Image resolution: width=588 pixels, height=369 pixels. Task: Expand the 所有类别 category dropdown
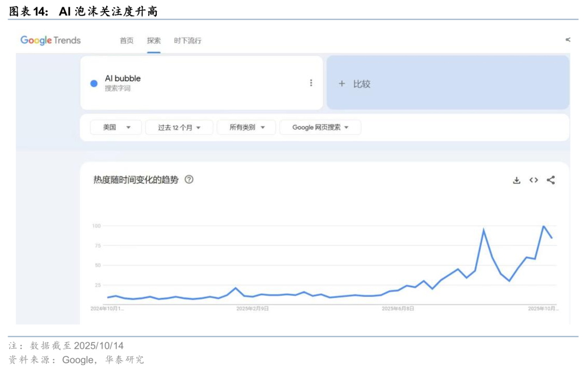(247, 128)
